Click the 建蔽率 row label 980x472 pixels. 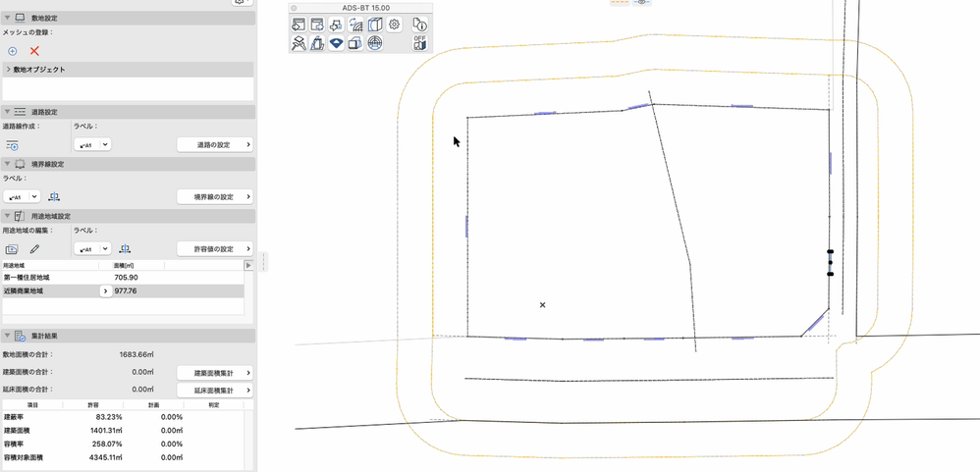click(x=14, y=417)
